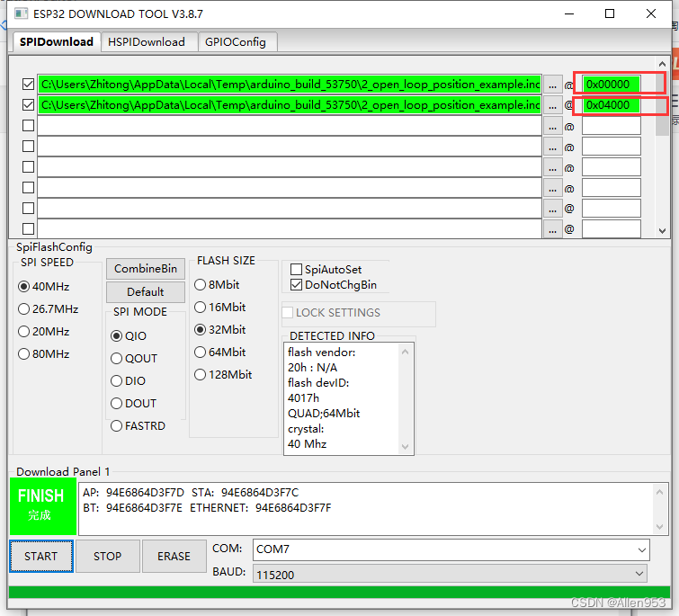679x616 pixels.
Task: Click the STOP button
Action: (108, 557)
